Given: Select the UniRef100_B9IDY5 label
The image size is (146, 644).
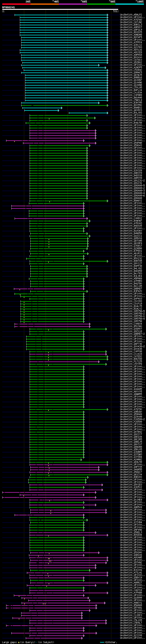Looking at the screenshot, I should [131, 32].
